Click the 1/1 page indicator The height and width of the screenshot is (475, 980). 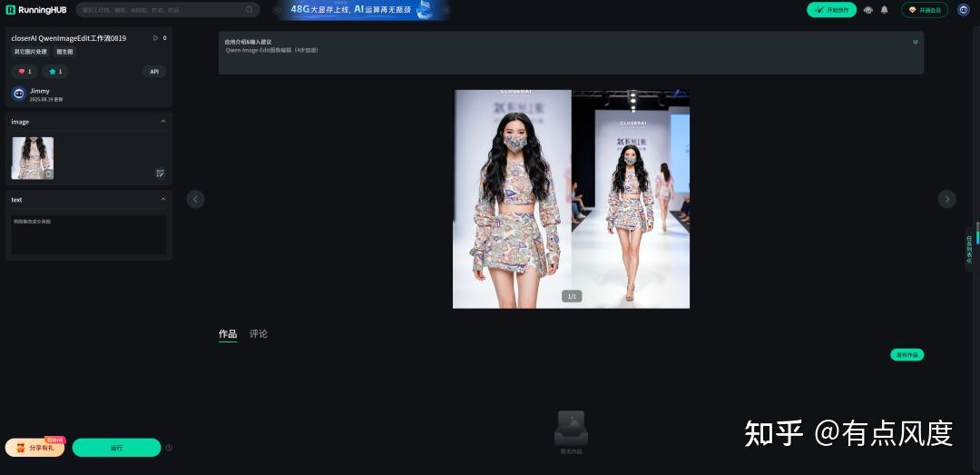(x=572, y=296)
